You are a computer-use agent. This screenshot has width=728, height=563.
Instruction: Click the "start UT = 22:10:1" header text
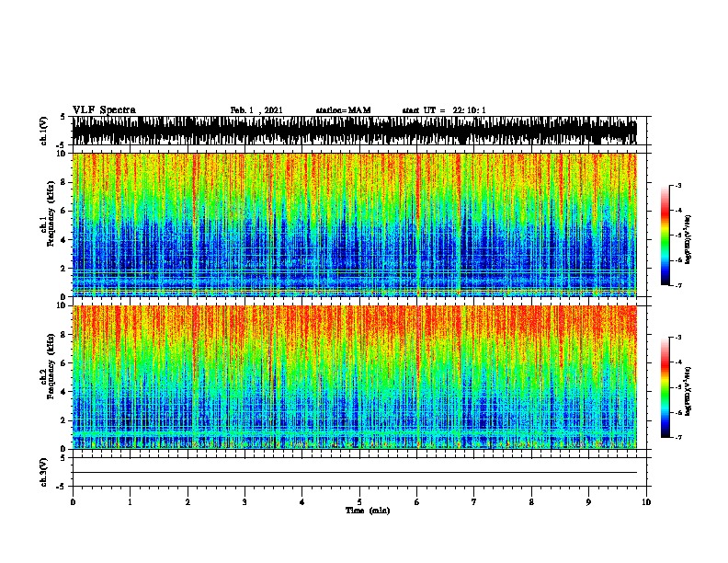click(444, 110)
